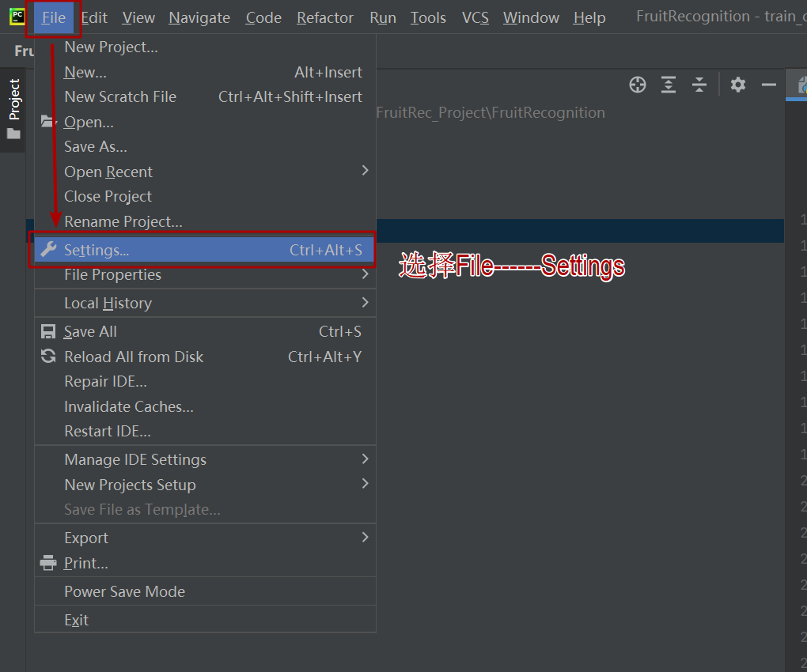807x672 pixels.
Task: Choose New Project... from File menu
Action: [x=205, y=47]
